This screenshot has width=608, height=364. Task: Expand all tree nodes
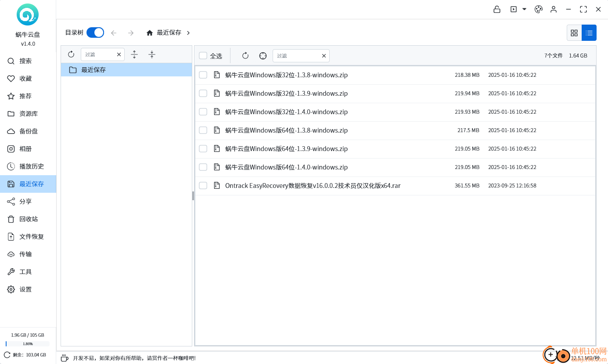pyautogui.click(x=135, y=54)
